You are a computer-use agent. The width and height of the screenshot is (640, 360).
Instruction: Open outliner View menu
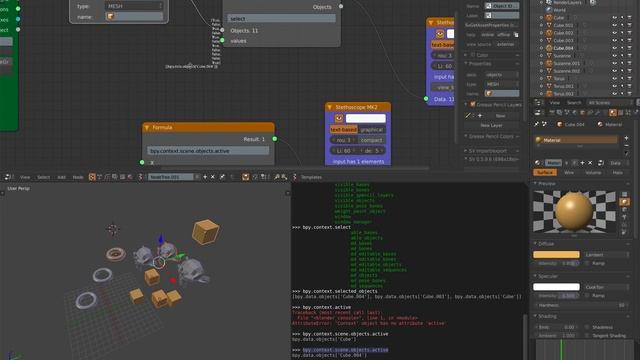pyautogui.click(x=555, y=103)
